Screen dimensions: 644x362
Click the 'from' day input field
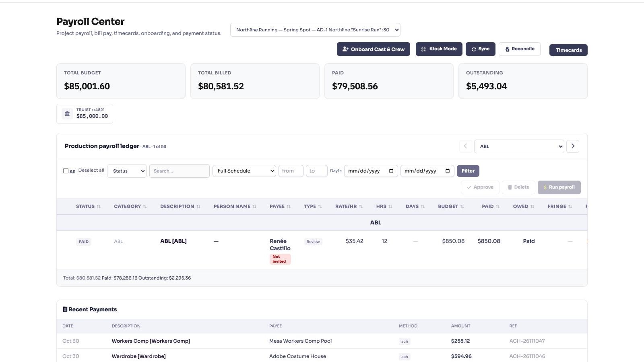pyautogui.click(x=291, y=171)
